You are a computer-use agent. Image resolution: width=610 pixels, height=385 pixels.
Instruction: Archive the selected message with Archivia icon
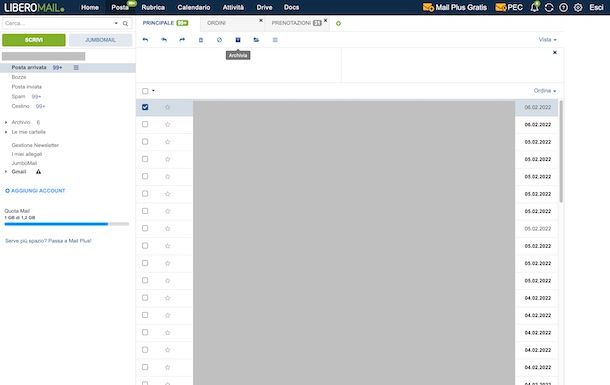point(238,40)
